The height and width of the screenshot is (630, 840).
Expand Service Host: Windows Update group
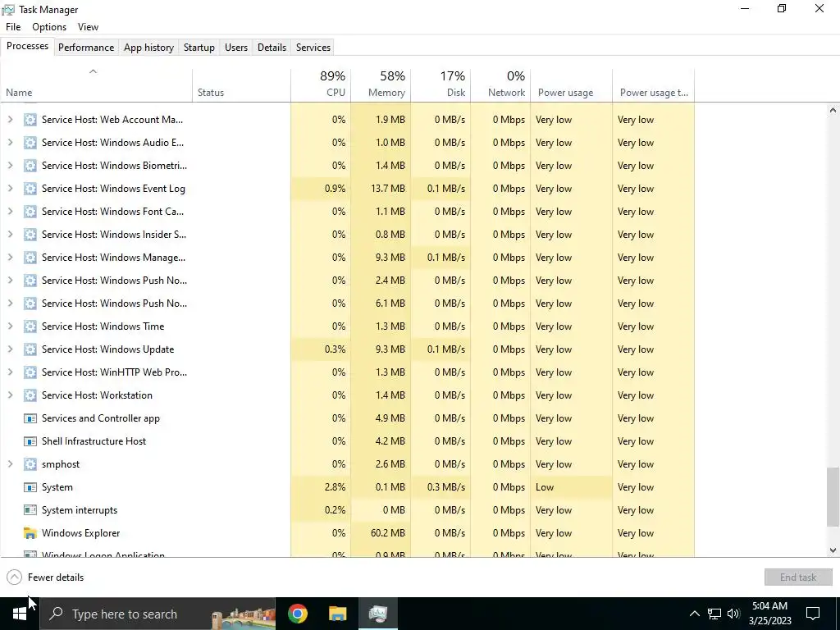click(10, 349)
